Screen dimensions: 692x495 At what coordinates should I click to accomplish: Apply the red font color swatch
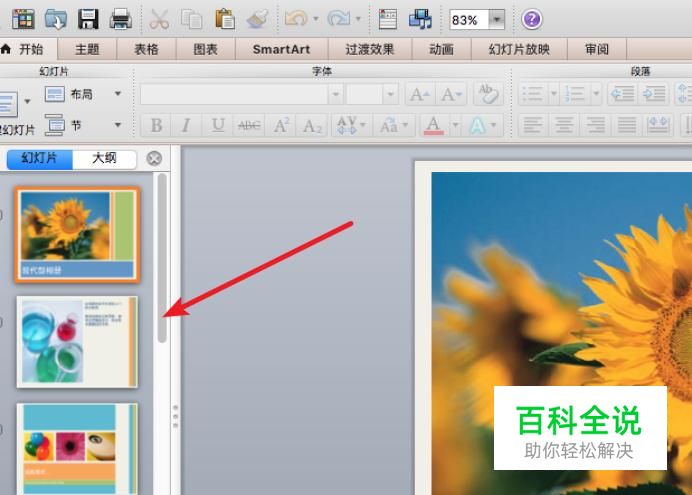coord(434,125)
